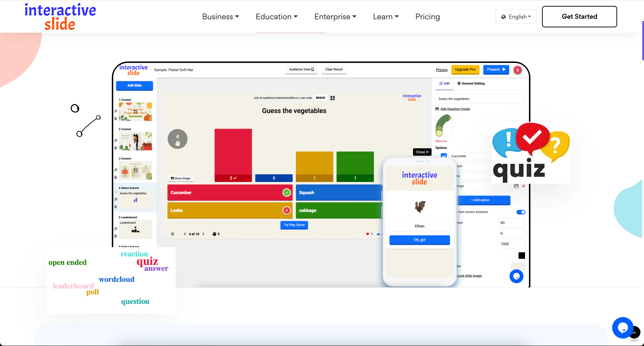Click the raised hand icon next to 4
The width and height of the screenshot is (644, 346).
(x=214, y=234)
